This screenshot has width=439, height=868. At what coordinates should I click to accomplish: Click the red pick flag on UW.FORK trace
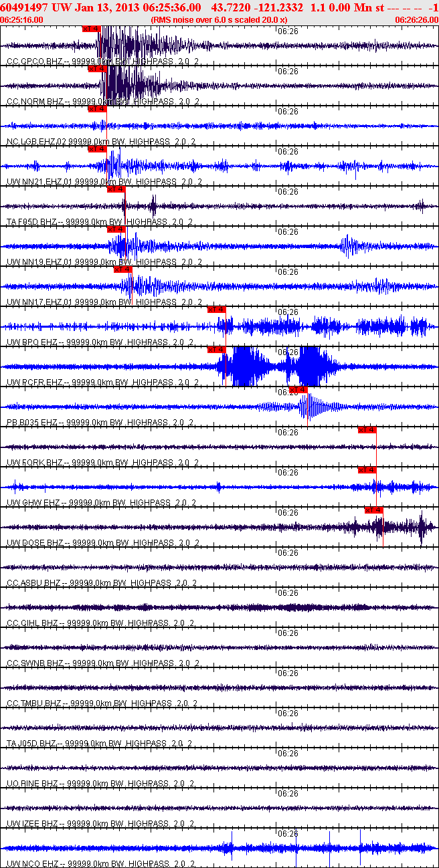point(367,430)
